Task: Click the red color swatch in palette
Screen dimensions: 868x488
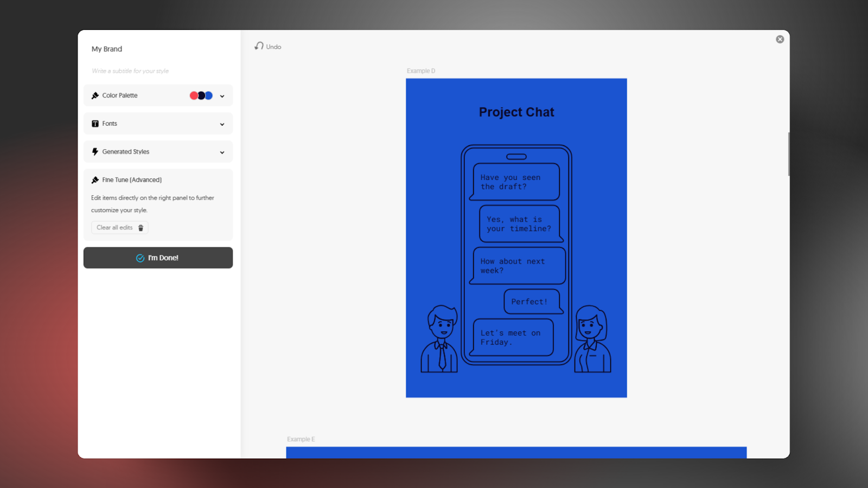Action: (x=194, y=95)
